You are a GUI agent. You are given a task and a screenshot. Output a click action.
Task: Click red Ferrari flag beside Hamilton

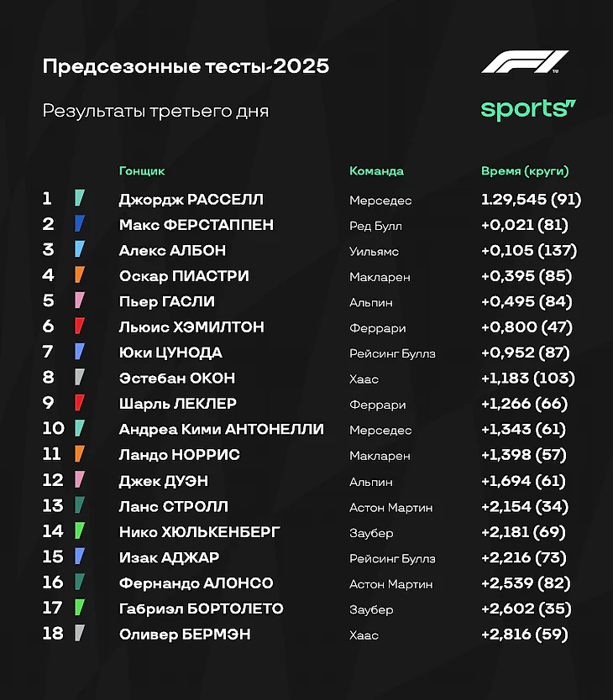click(x=80, y=326)
